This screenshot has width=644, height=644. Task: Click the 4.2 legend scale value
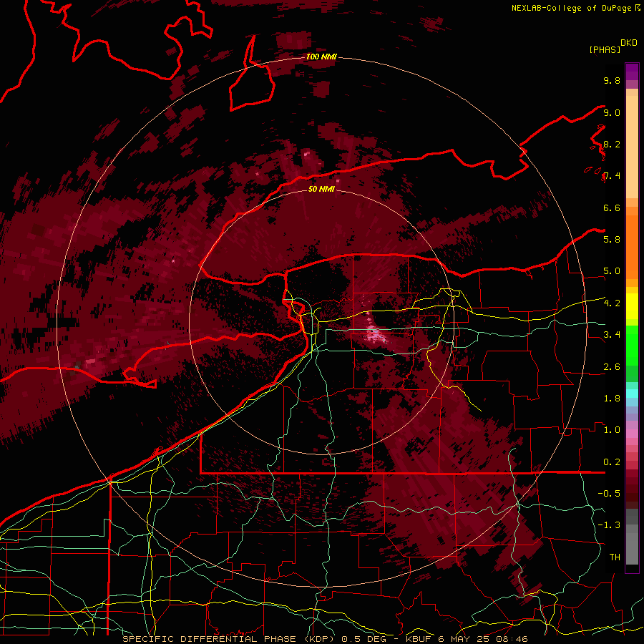pos(612,303)
